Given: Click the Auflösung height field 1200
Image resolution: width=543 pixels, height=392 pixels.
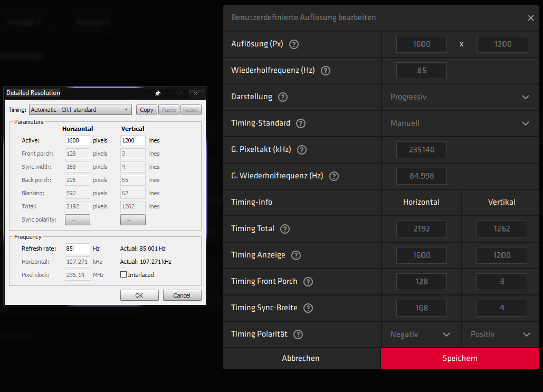Looking at the screenshot, I should [x=503, y=44].
